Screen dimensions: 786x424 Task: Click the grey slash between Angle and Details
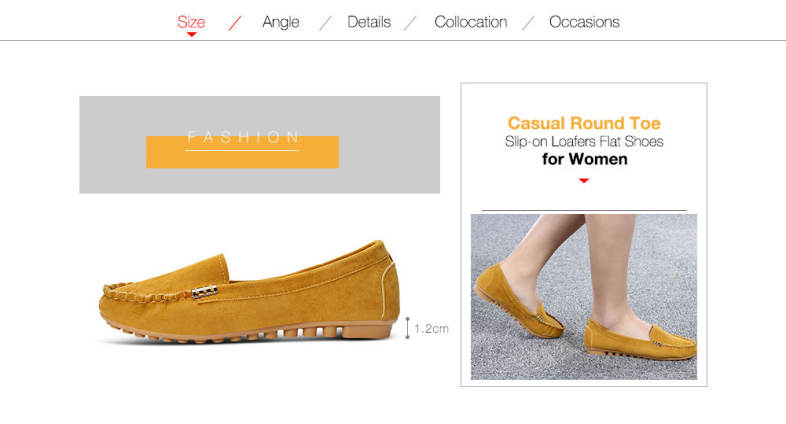pos(324,23)
